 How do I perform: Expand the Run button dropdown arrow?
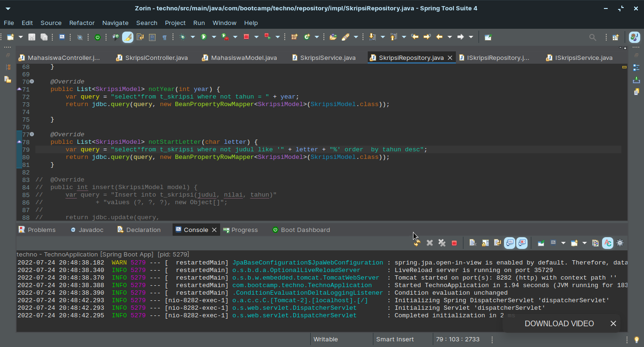(x=214, y=37)
